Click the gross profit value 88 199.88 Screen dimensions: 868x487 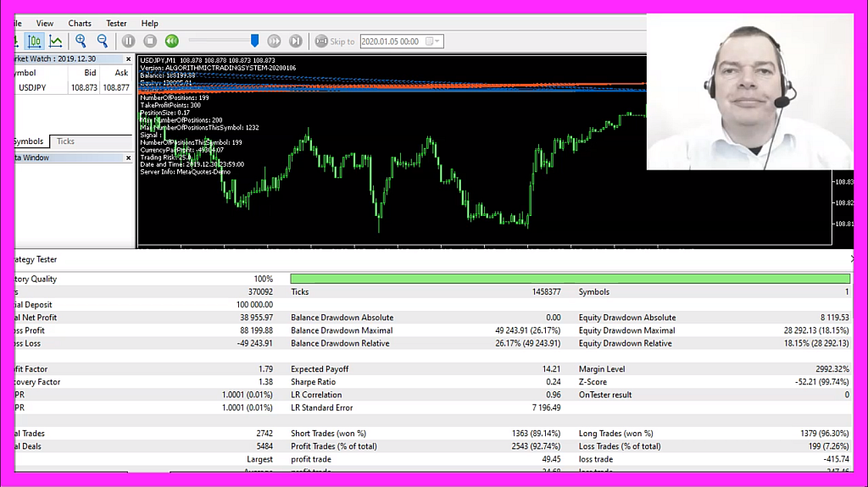(x=256, y=330)
